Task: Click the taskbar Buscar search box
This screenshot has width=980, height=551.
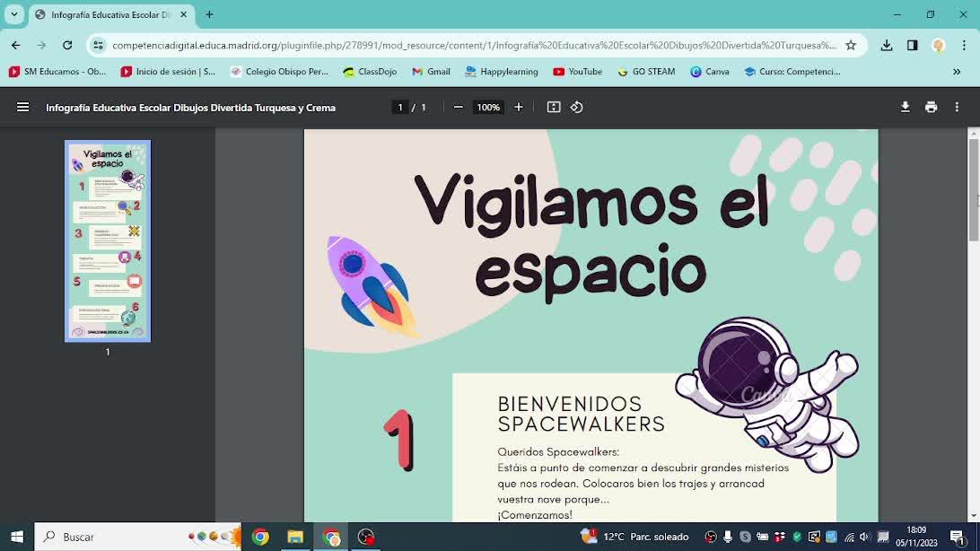Action: (x=137, y=537)
